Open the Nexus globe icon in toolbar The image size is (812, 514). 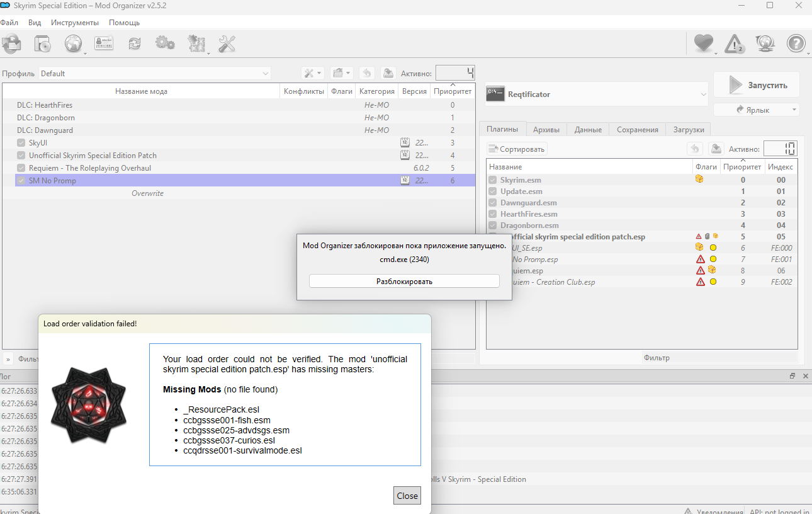click(74, 44)
